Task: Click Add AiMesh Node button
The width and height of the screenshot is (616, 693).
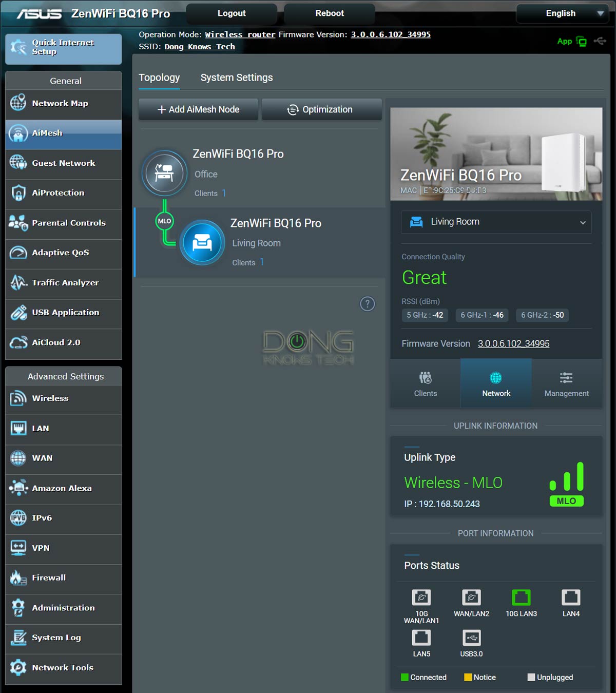Action: pyautogui.click(x=198, y=109)
